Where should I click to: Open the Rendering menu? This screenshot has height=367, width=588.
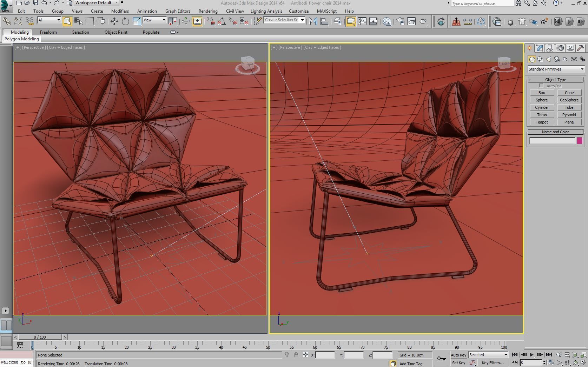tap(208, 11)
